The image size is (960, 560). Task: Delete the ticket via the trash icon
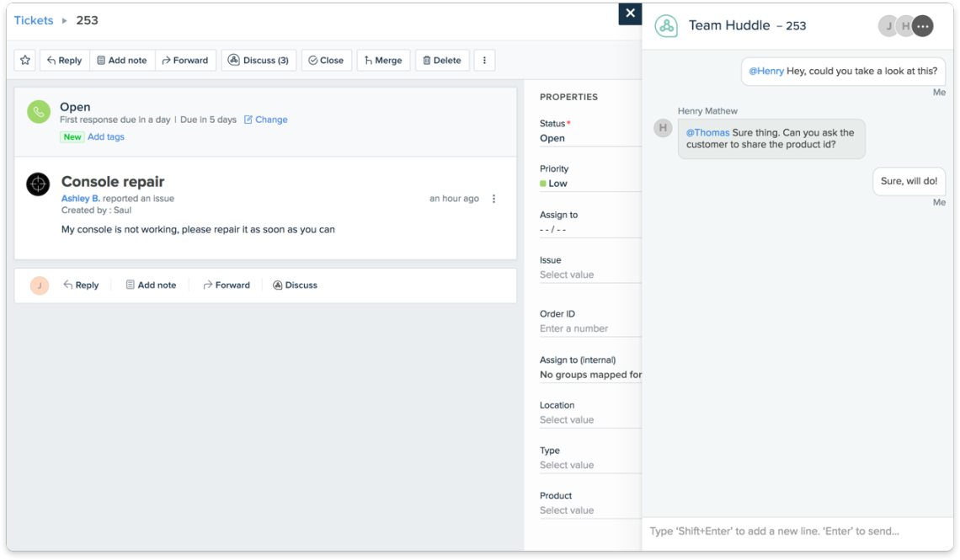442,60
